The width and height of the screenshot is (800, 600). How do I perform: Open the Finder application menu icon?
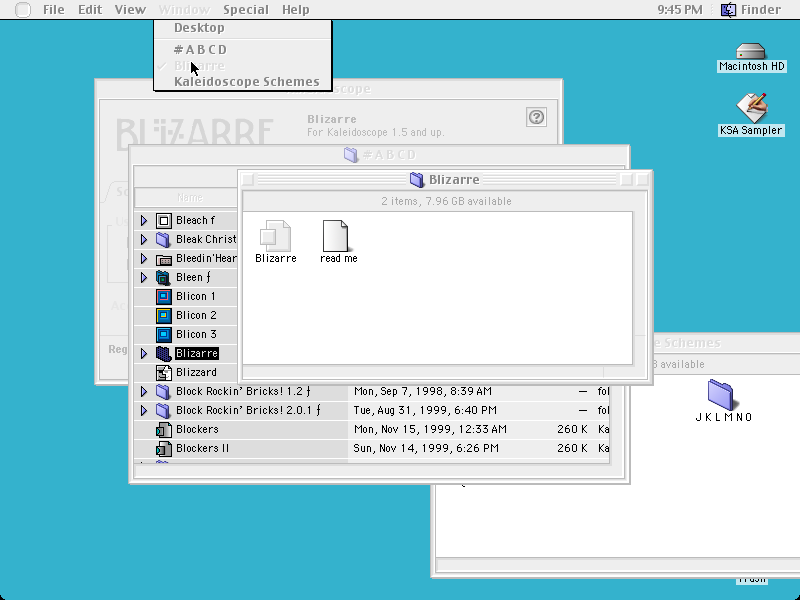(728, 9)
